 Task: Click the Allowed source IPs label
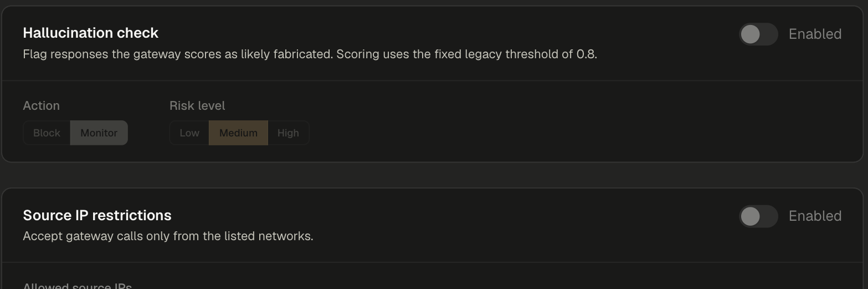tap(78, 286)
